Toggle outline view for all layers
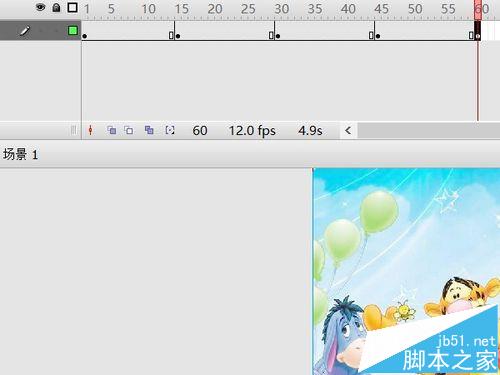Screen dimensions: 500x375 point(72,7)
